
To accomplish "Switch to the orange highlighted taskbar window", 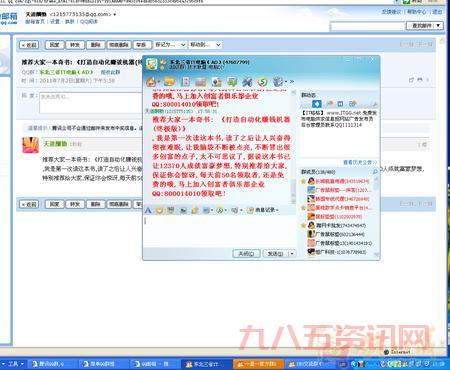I will [x=258, y=364].
